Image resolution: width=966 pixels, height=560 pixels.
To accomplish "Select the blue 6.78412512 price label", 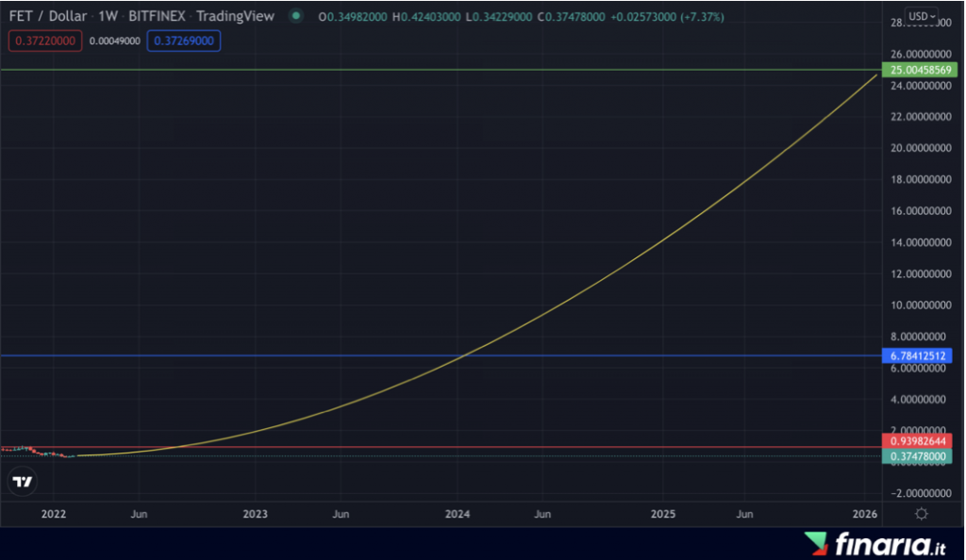I will tap(919, 355).
